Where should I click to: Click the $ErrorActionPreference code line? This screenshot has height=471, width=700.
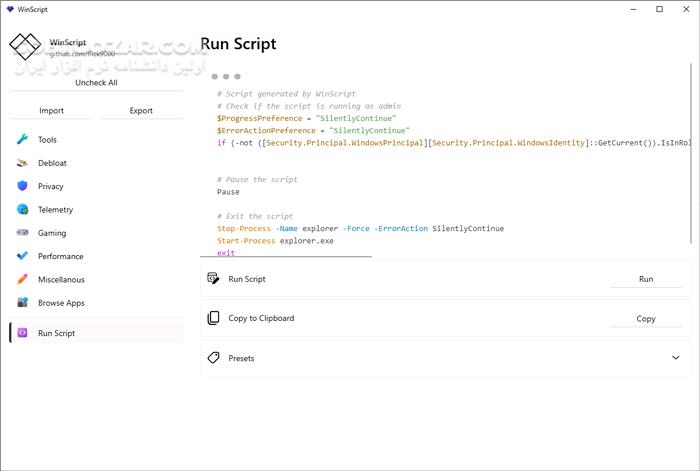[313, 130]
